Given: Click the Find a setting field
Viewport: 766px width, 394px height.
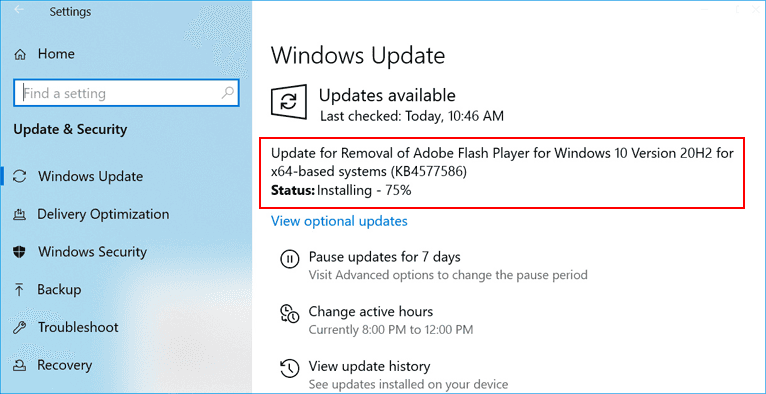Looking at the screenshot, I should [126, 93].
